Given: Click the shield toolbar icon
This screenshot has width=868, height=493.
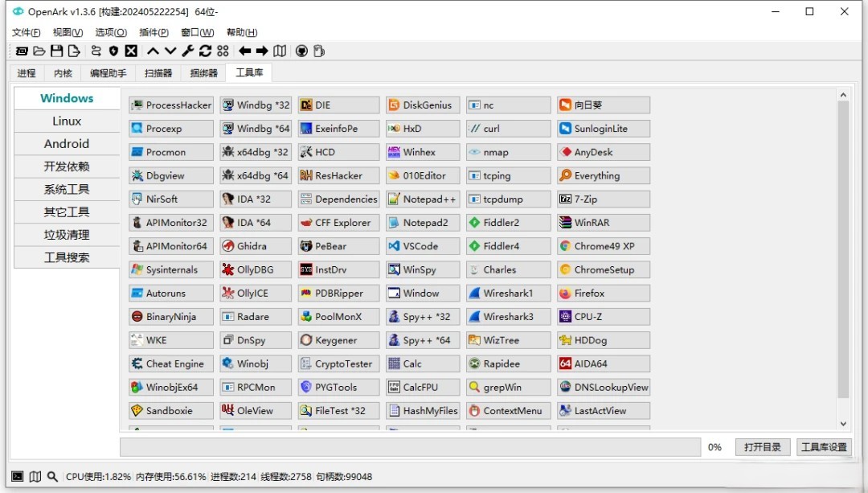Looking at the screenshot, I should 113,51.
